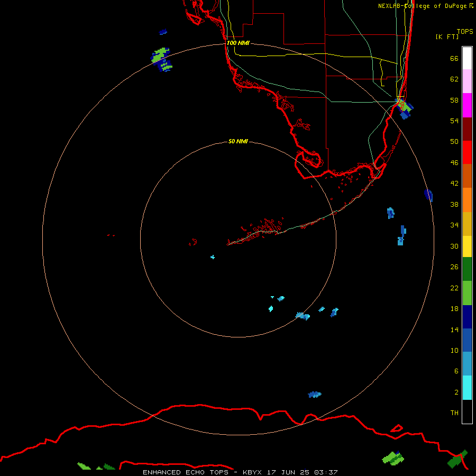Choose the cyan legend swatch
The width and height of the screenshot is (476, 476).
click(467, 388)
